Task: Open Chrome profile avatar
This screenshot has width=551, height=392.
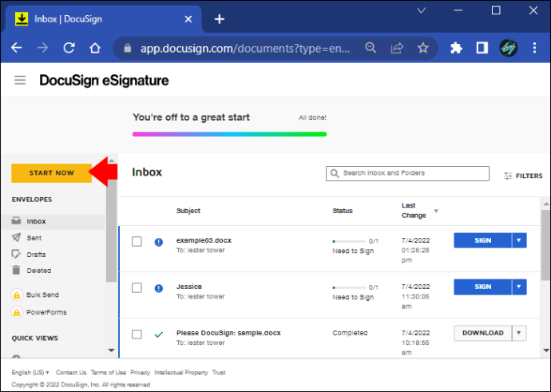Action: (x=508, y=47)
